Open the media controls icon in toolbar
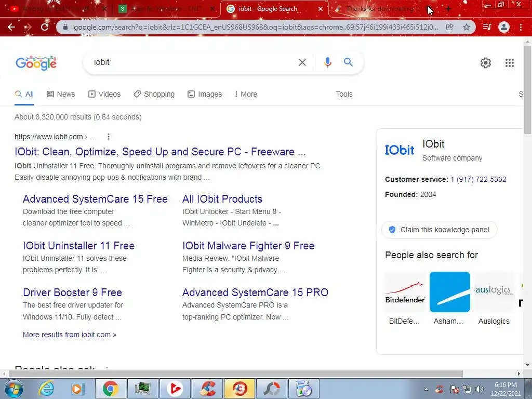The image size is (532, 399). [x=487, y=27]
